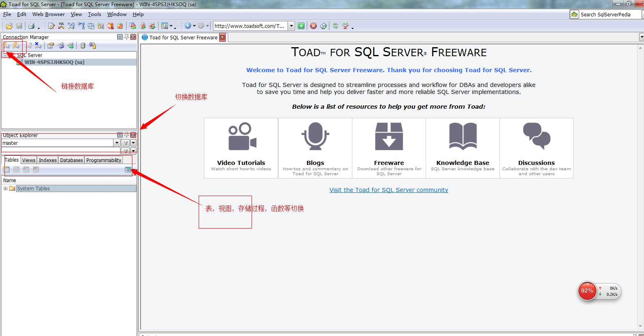This screenshot has height=336, width=644.
Task: Open dropdown arrow beside second filter button
Action: click(x=133, y=151)
